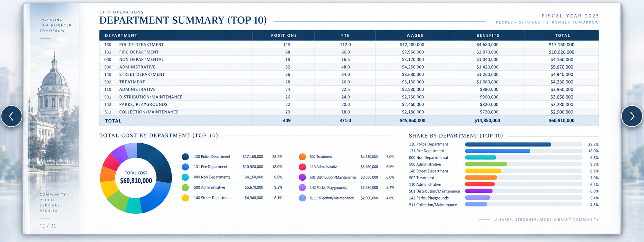Screen dimensions: 644x242
Task: Click the DEPARTMENT column header
Action: [121, 36]
